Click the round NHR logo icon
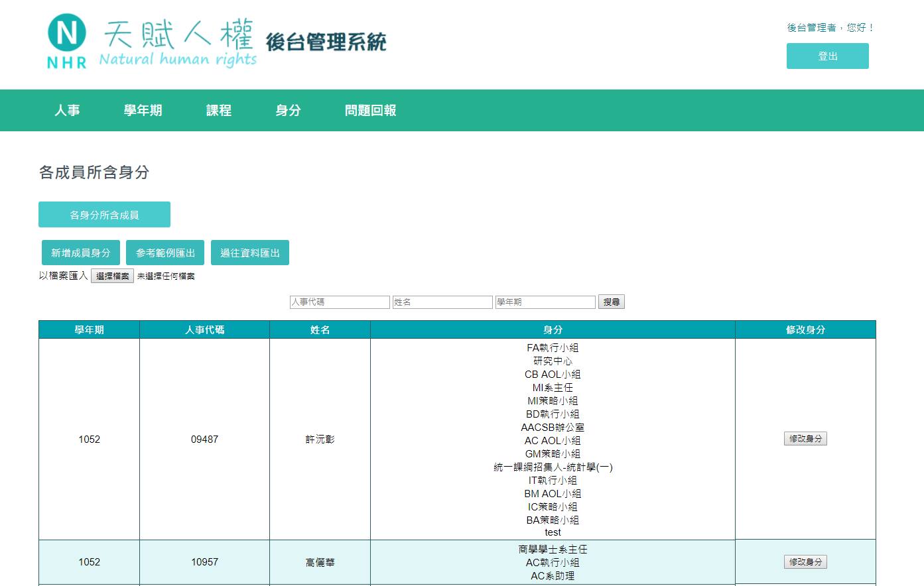 pyautogui.click(x=67, y=32)
